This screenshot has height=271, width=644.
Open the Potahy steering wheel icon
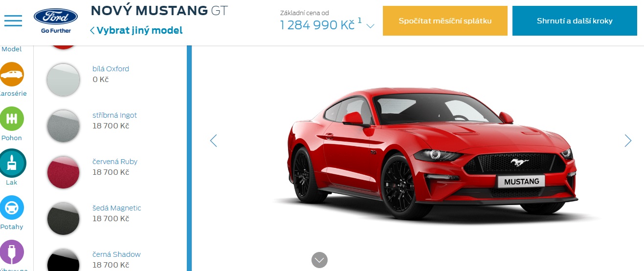(12, 208)
